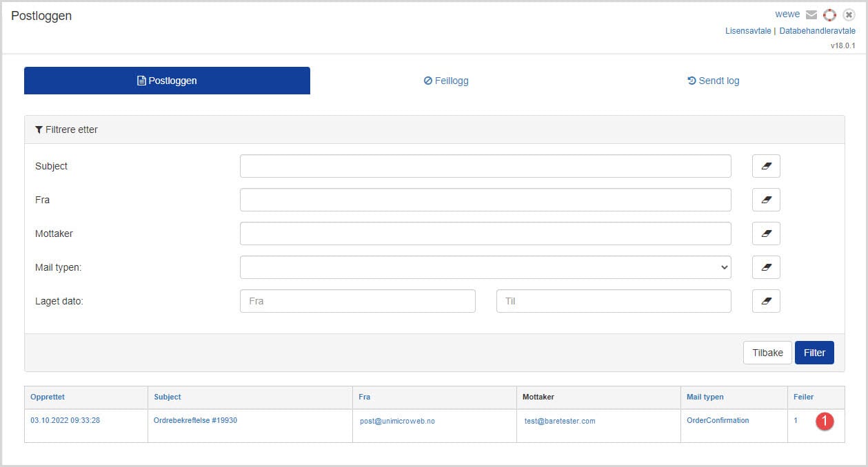Clear the Fra filter with eraser icon

(x=766, y=200)
